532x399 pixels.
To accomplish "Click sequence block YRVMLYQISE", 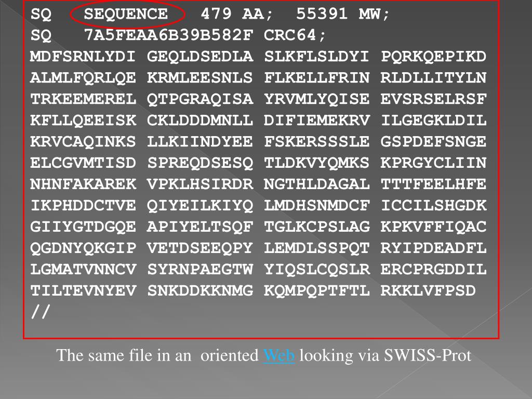I will 317,99.
